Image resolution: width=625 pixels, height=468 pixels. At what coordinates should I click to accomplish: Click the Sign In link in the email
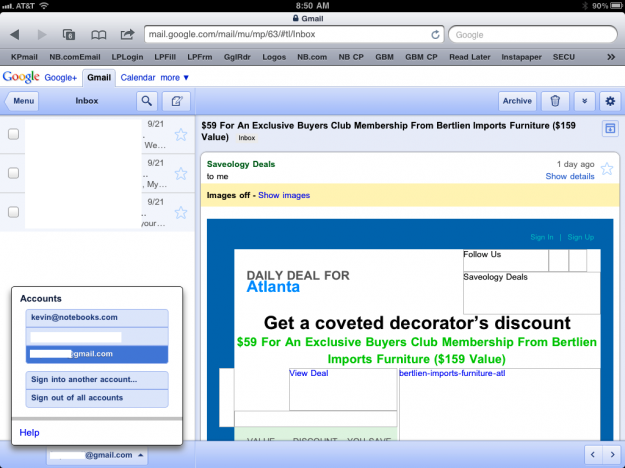(x=542, y=237)
